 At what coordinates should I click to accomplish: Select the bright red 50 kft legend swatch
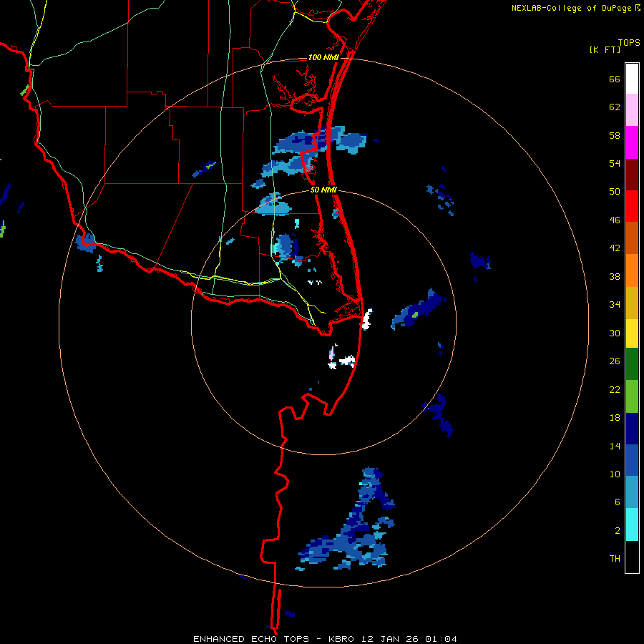coord(632,206)
